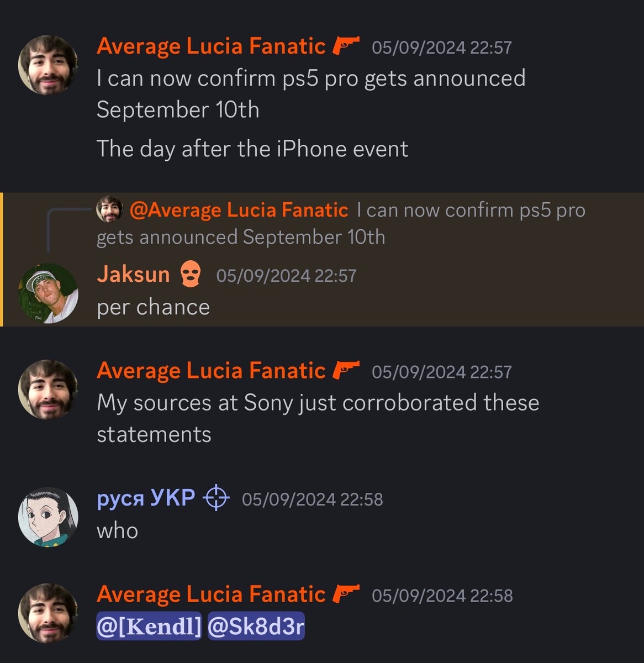The width and height of the screenshot is (644, 663).
Task: Open Jaksun's profile picture
Action: pos(49,293)
